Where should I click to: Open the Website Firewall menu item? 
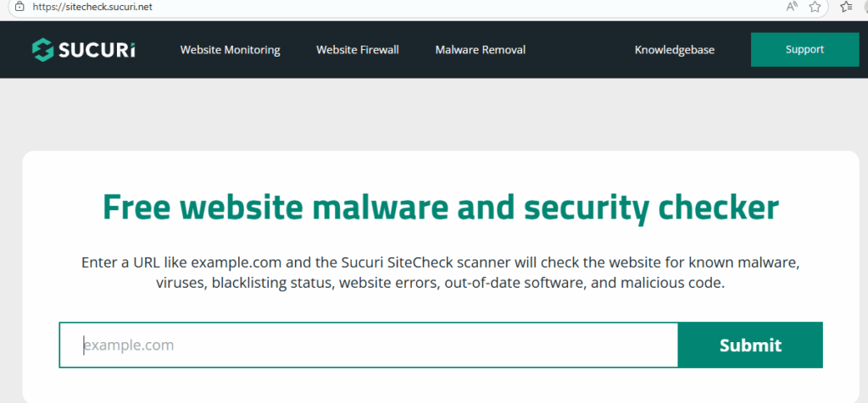pos(358,50)
